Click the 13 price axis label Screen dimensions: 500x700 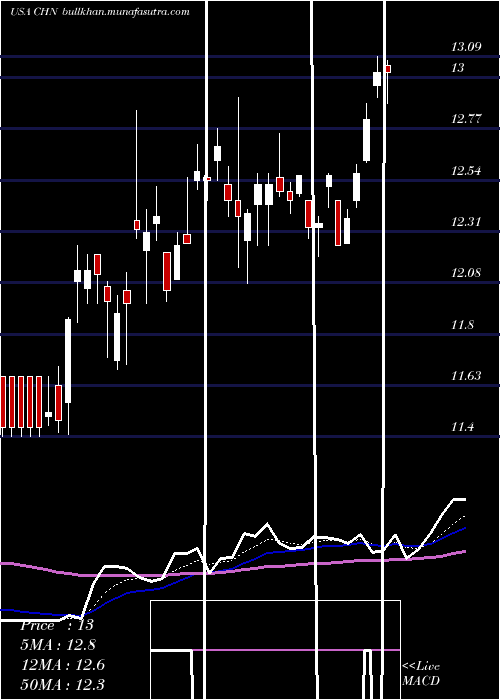[458, 68]
